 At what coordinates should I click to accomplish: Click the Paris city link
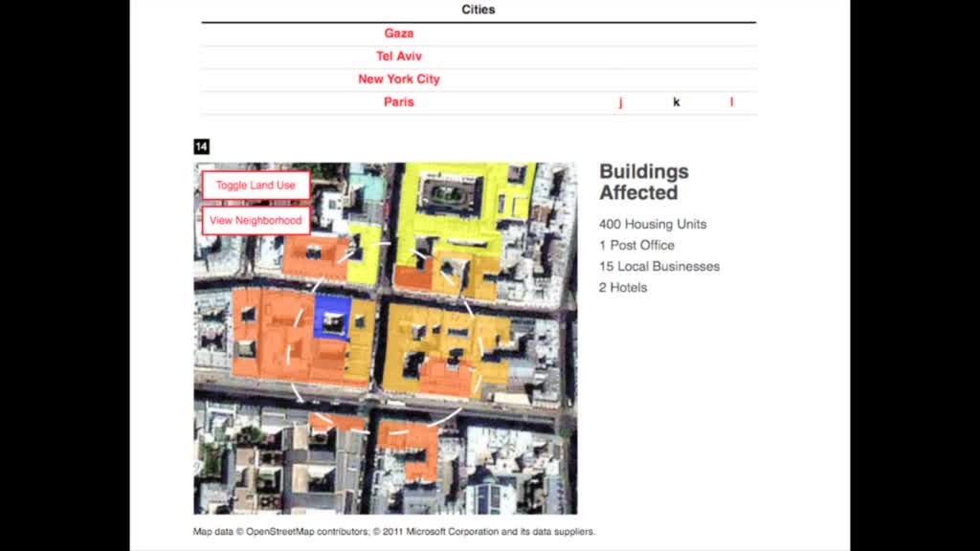399,102
